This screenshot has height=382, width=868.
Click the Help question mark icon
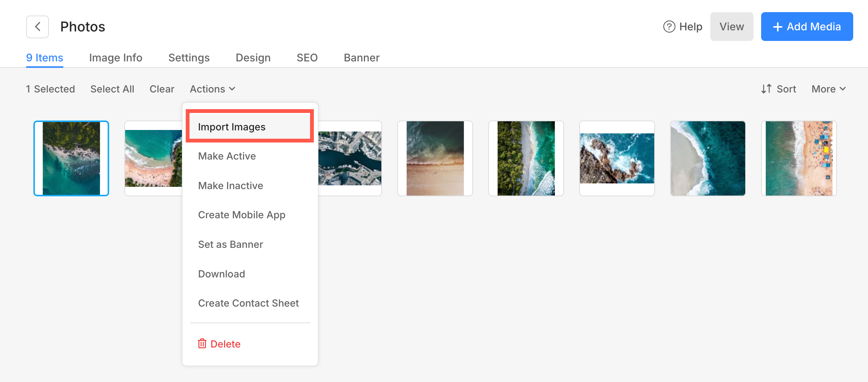coord(669,27)
